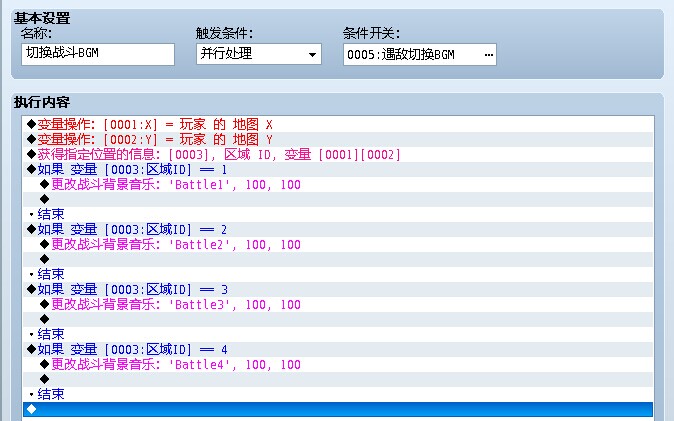This screenshot has width=674, height=421.
Task: Select the condition 如果 变量 区域ID == 2
Action: tap(338, 230)
